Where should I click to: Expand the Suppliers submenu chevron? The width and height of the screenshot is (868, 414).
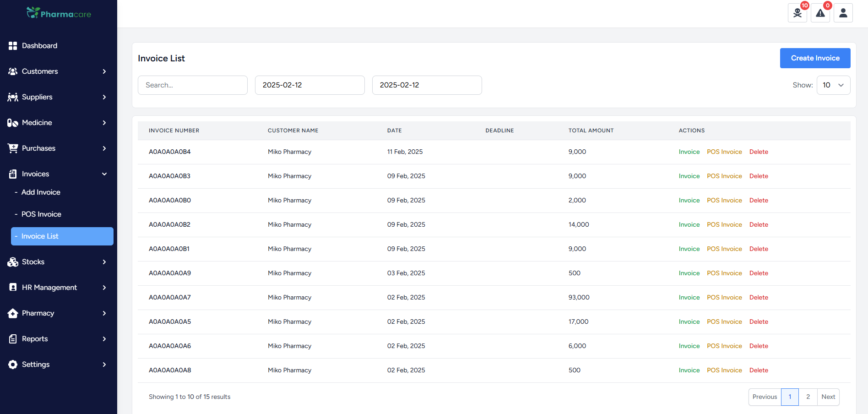(x=104, y=97)
